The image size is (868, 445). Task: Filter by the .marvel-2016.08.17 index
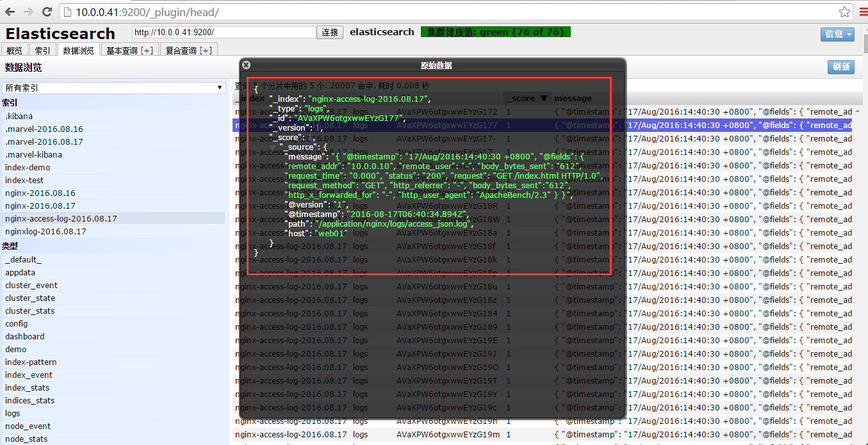coord(113,142)
